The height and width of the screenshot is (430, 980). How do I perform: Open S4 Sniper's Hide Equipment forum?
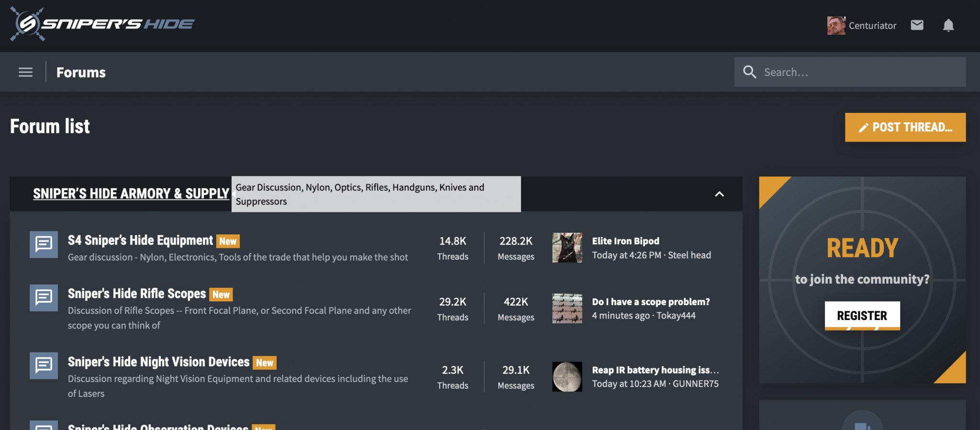[140, 241]
